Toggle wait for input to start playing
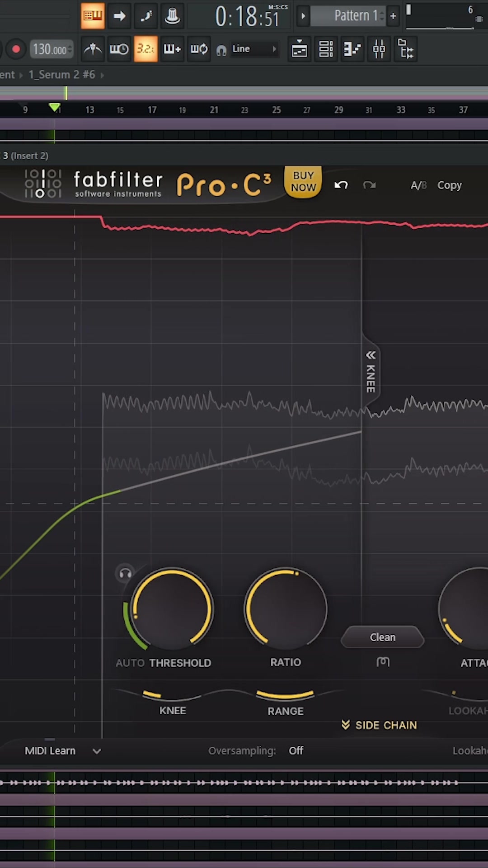Screen dimensions: 488x868 tap(119, 49)
